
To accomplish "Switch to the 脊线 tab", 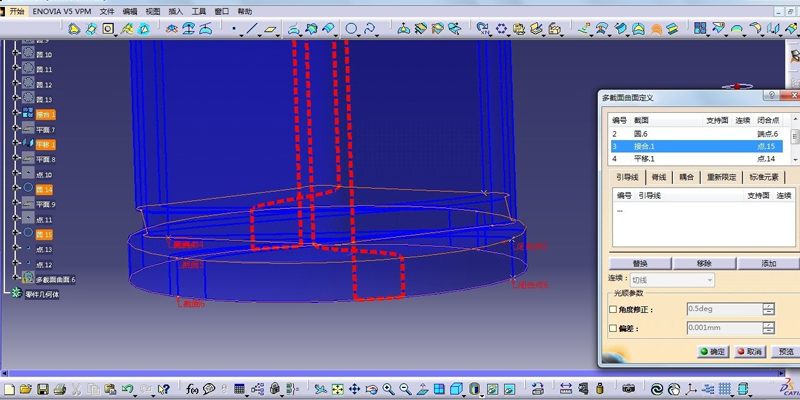I will [658, 176].
